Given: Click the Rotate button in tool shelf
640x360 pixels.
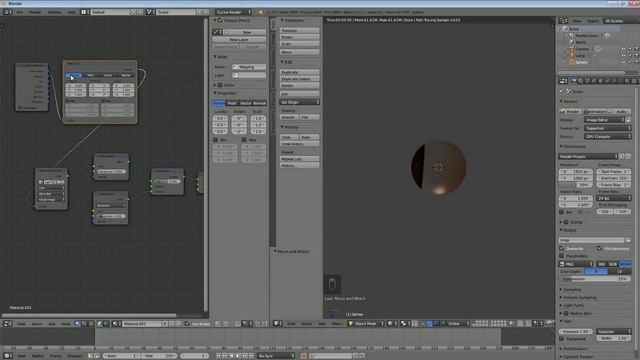Looking at the screenshot, I should (299, 37).
